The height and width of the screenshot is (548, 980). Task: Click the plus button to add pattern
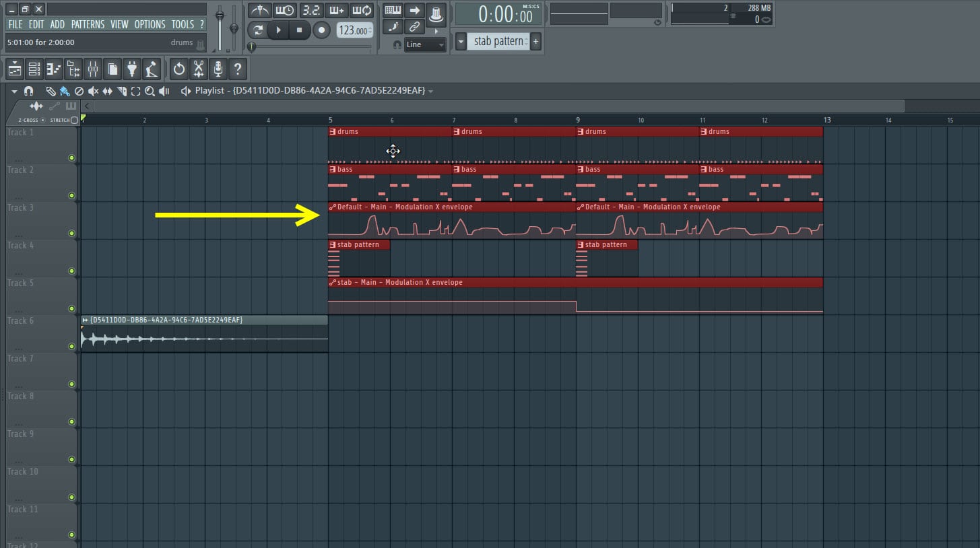[x=536, y=42]
